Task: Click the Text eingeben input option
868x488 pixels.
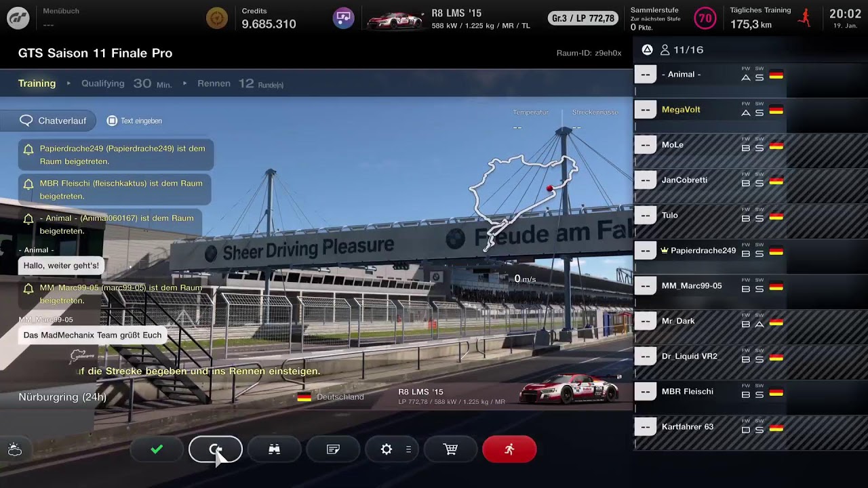Action: pyautogui.click(x=134, y=121)
